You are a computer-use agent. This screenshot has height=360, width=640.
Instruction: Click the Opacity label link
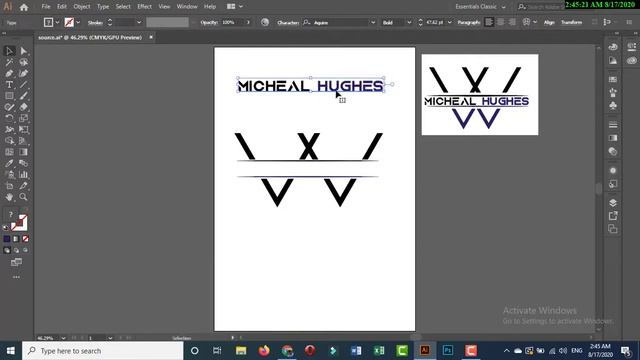(209, 22)
